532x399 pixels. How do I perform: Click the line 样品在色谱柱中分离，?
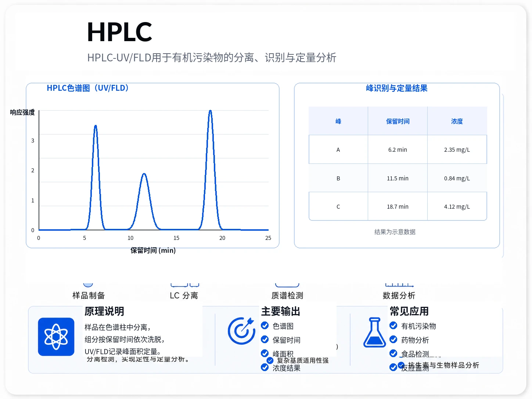click(x=118, y=327)
